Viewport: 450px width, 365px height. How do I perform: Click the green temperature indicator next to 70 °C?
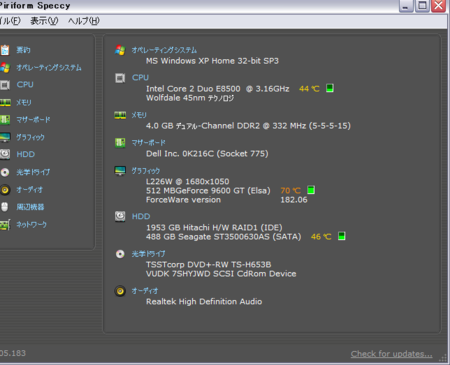pos(311,190)
